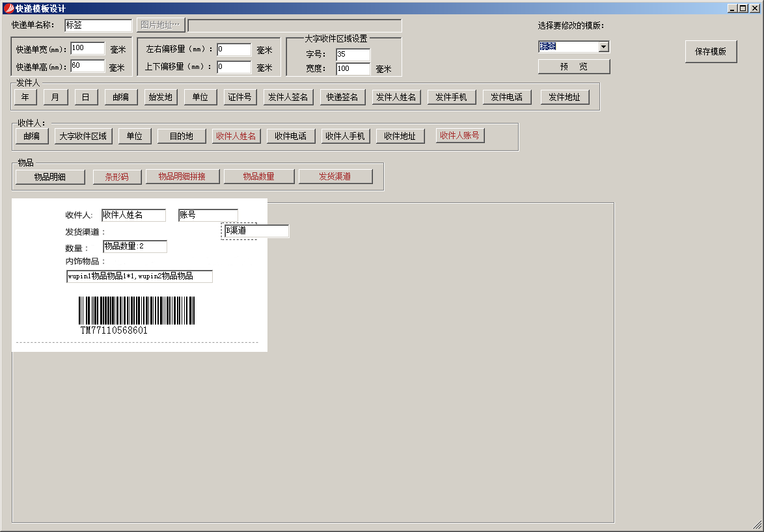
Task: Click the 收件人账号 button
Action: [459, 135]
